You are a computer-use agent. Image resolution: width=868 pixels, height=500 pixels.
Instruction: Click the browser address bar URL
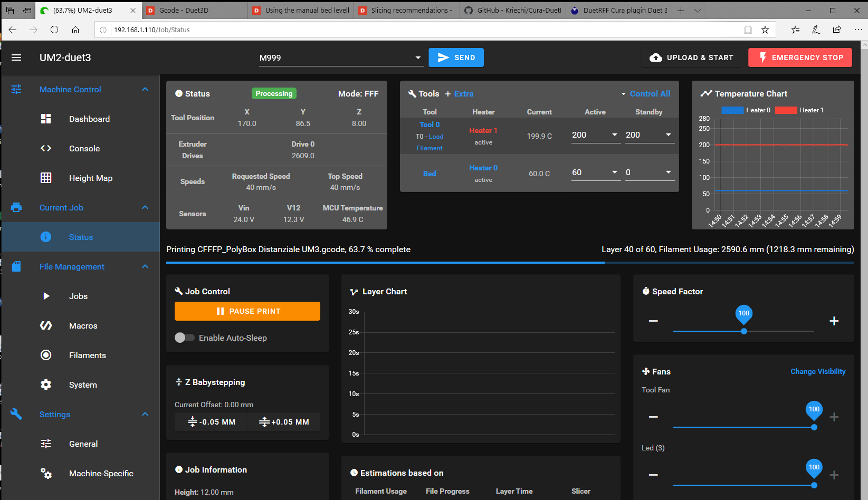[152, 30]
